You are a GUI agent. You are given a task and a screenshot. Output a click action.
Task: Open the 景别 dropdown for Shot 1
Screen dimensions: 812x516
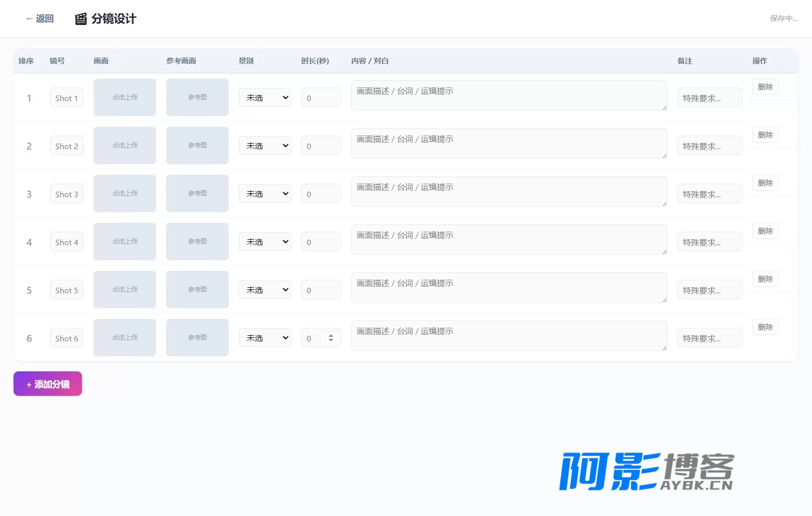point(265,97)
